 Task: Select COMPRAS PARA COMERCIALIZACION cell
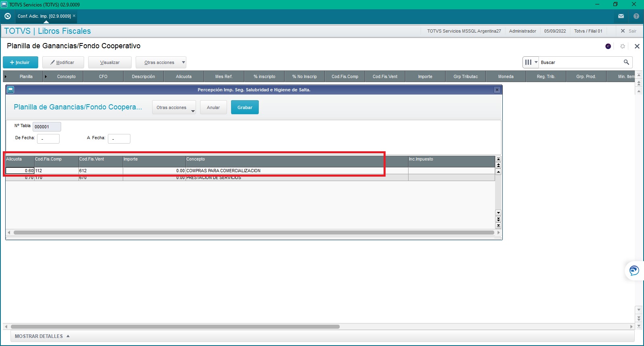click(x=297, y=171)
